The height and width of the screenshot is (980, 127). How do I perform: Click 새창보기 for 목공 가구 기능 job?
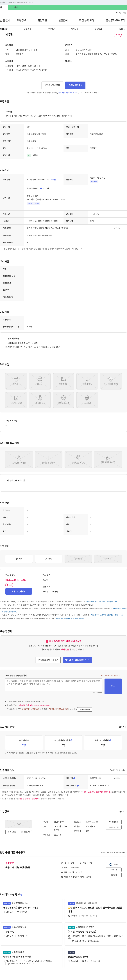coord(114,875)
